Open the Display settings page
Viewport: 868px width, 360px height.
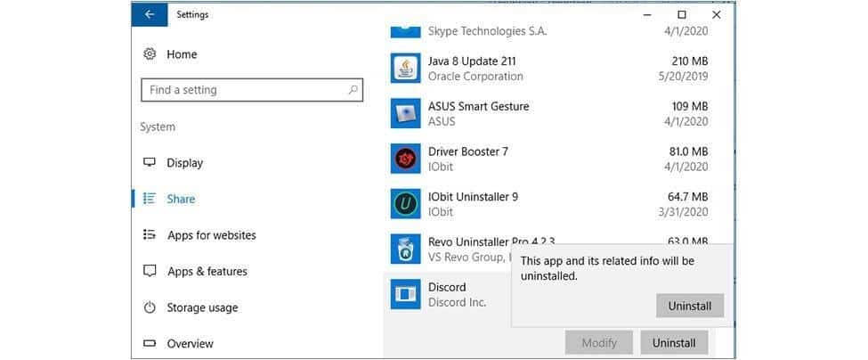[184, 163]
